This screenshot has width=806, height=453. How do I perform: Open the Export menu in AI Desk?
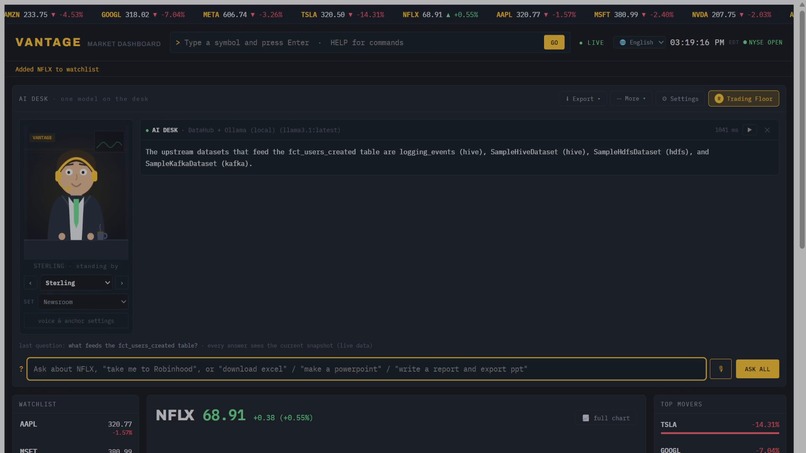tap(583, 99)
